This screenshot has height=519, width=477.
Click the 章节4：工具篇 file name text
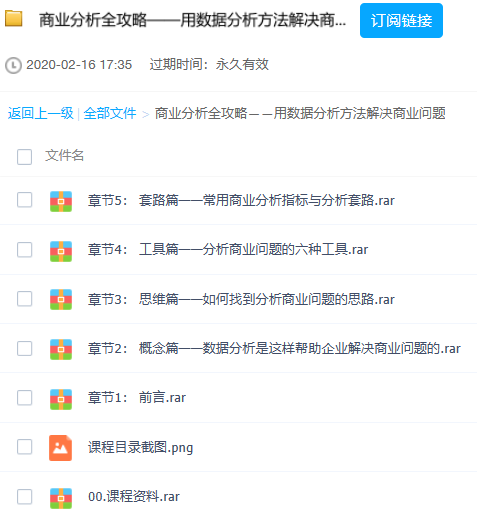point(228,249)
